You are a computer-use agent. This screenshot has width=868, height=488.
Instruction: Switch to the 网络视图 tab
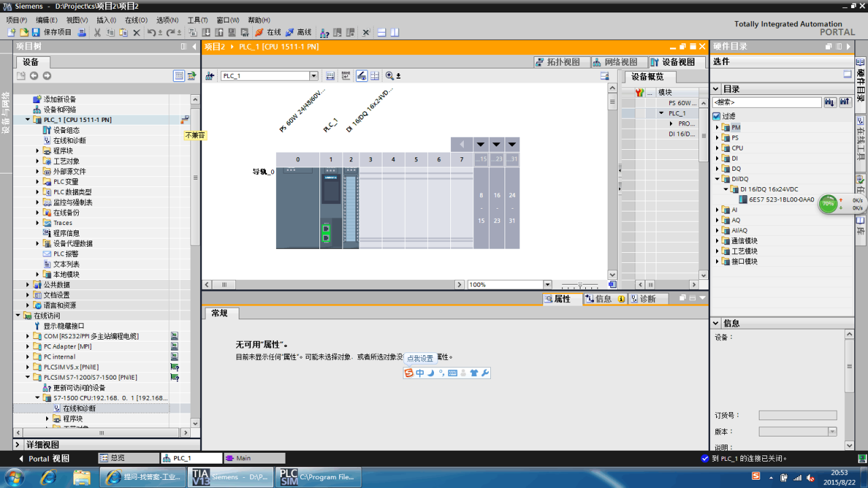[615, 62]
